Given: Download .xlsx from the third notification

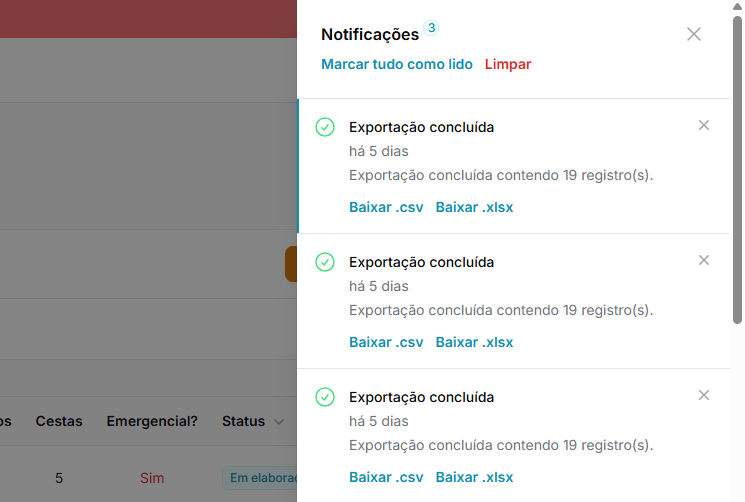Looking at the screenshot, I should point(474,477).
